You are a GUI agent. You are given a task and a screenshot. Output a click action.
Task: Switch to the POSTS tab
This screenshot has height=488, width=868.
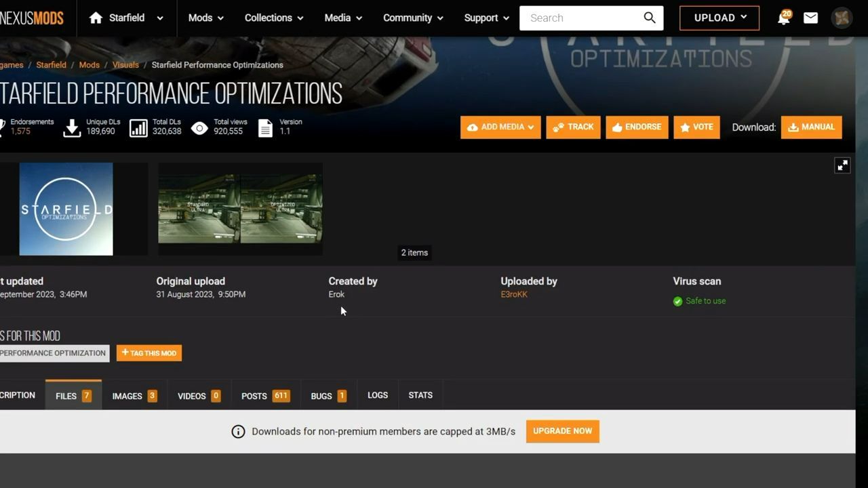tap(265, 396)
